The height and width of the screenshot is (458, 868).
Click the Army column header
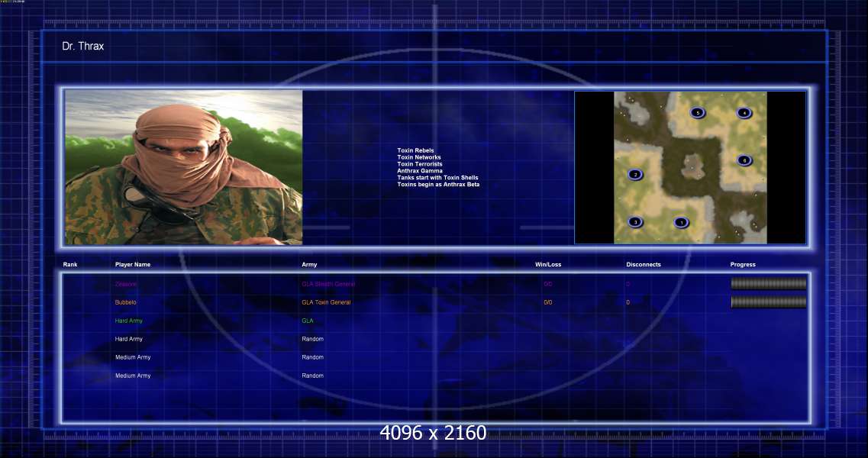(x=309, y=265)
